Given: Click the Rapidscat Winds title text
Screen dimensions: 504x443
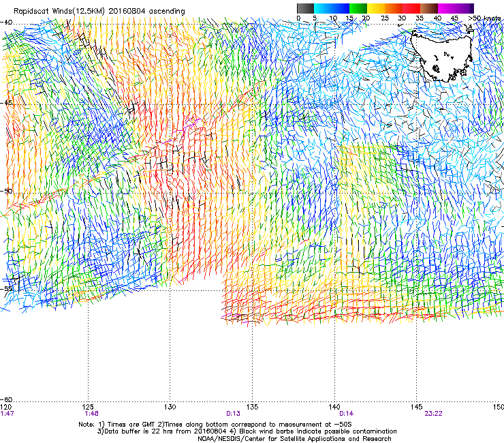Looking at the screenshot, I should 99,11.
